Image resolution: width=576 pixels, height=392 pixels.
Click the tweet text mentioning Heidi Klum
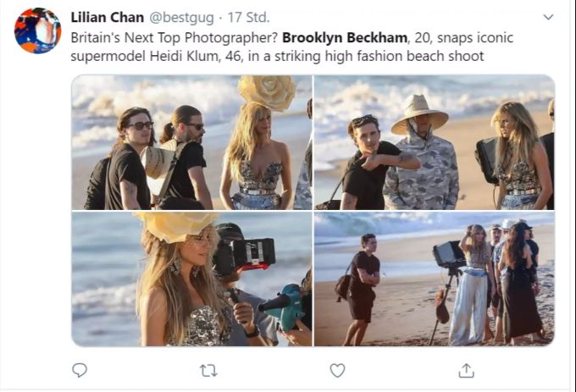coord(277,56)
